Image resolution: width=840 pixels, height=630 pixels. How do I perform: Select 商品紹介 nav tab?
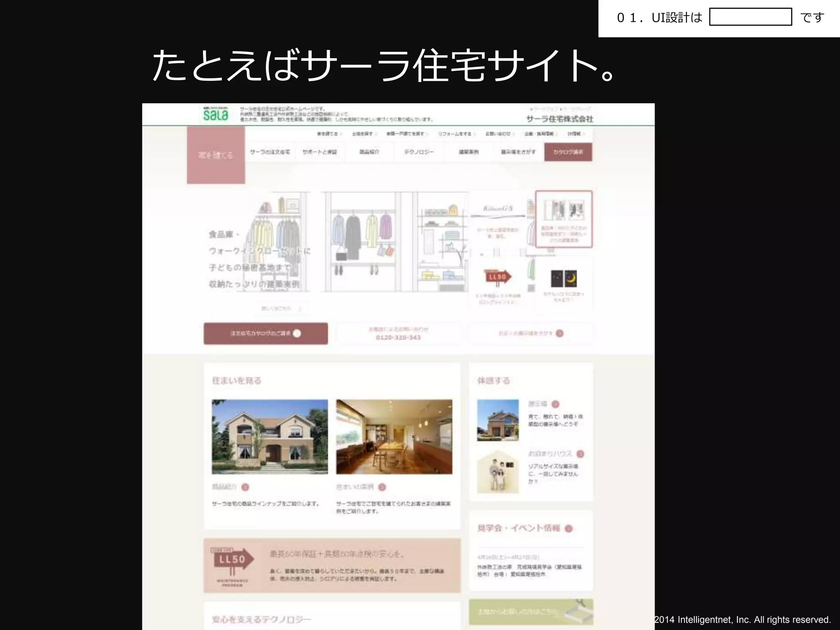click(x=369, y=152)
